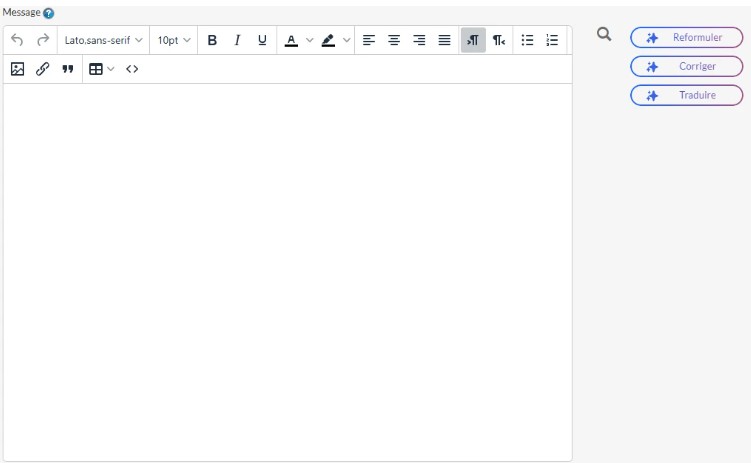Click the Traduire button

686,95
